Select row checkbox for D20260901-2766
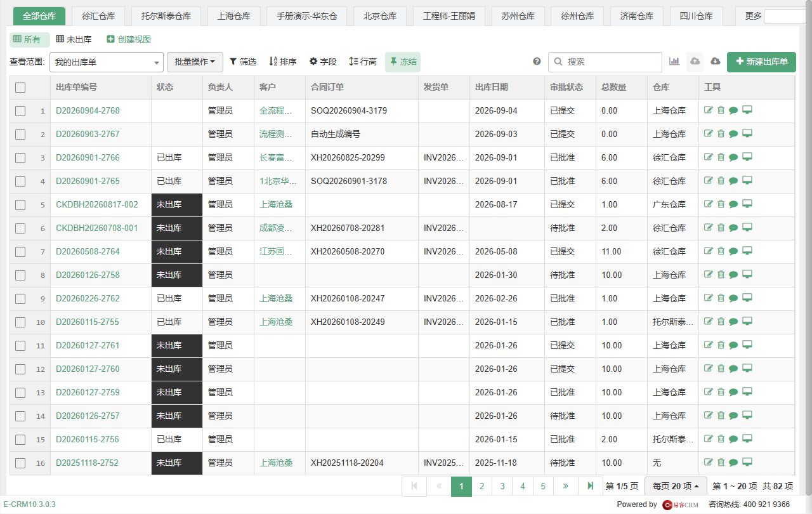This screenshot has width=812, height=514. [20, 158]
